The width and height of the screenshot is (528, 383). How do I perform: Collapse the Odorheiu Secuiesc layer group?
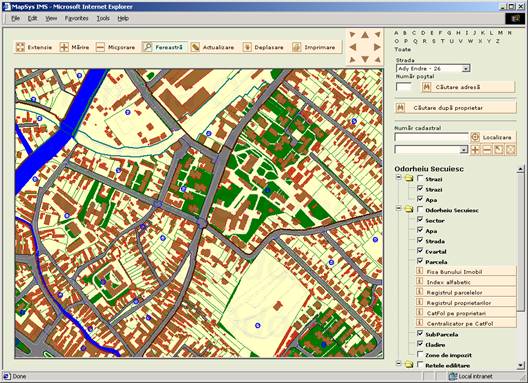click(398, 209)
